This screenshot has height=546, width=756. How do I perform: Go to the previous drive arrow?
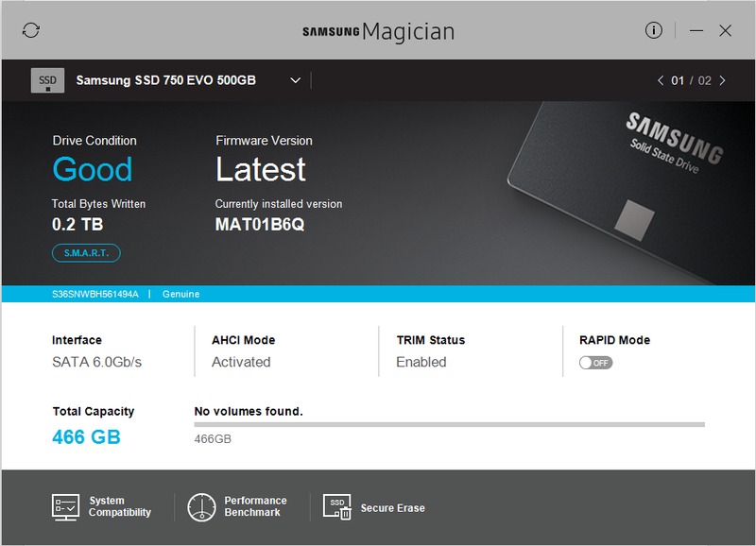click(x=660, y=80)
